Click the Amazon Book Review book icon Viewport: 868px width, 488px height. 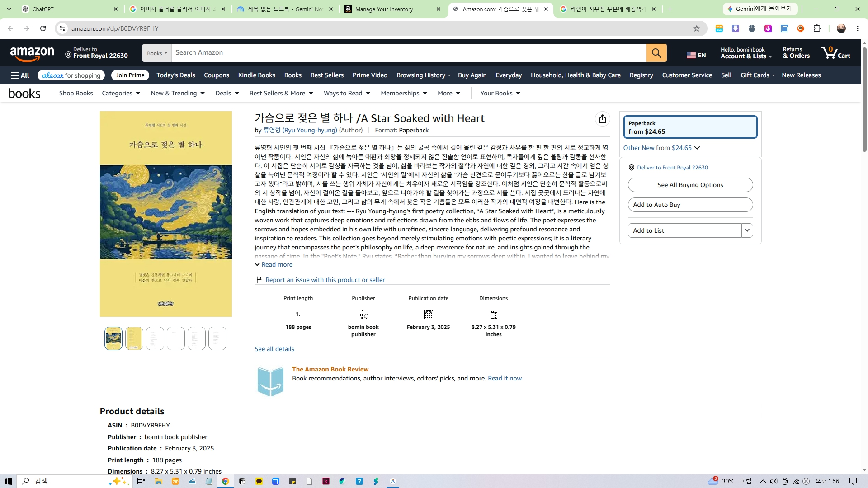pyautogui.click(x=270, y=381)
